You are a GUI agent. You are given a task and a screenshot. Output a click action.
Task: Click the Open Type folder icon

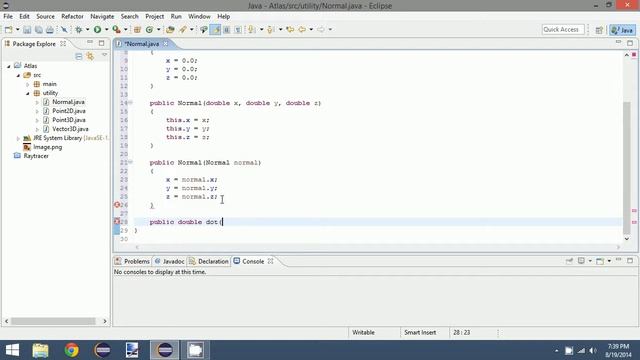click(170, 29)
